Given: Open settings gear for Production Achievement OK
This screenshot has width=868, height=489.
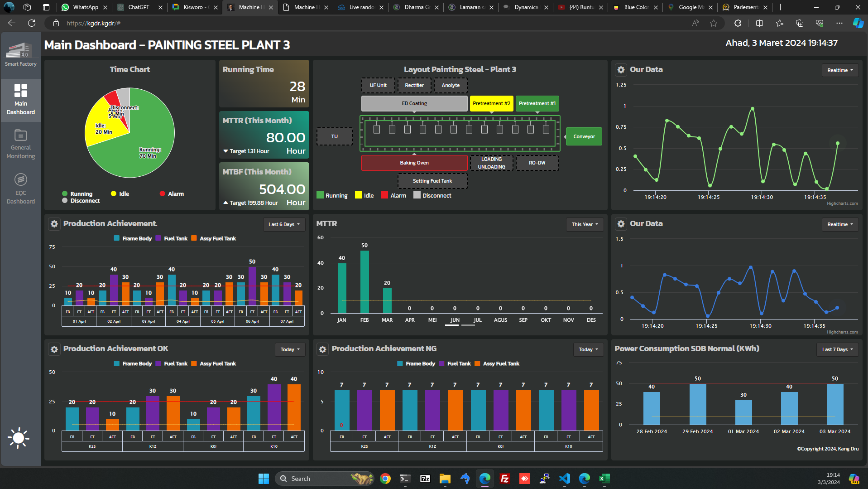Looking at the screenshot, I should coord(54,349).
